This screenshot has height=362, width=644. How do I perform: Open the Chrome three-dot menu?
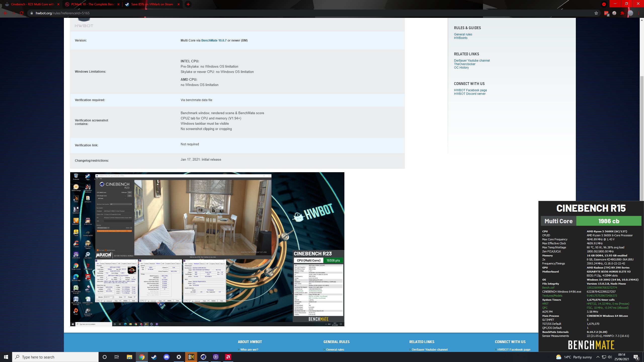(638, 13)
